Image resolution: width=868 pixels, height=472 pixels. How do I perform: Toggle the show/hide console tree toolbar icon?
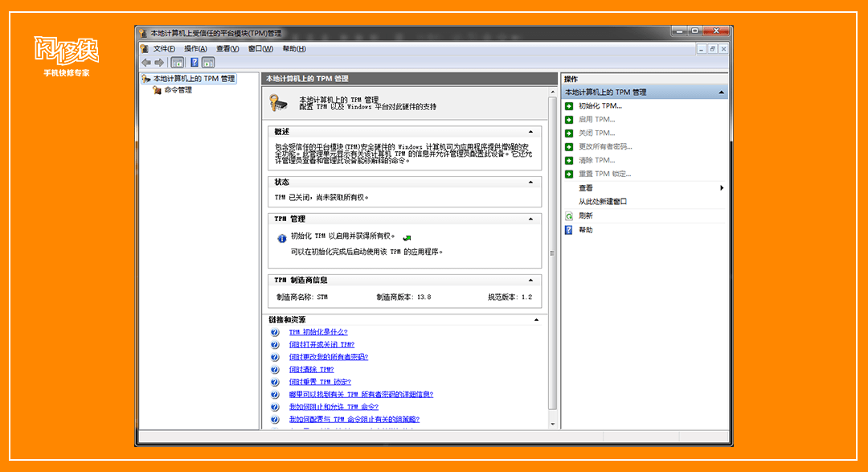(177, 63)
